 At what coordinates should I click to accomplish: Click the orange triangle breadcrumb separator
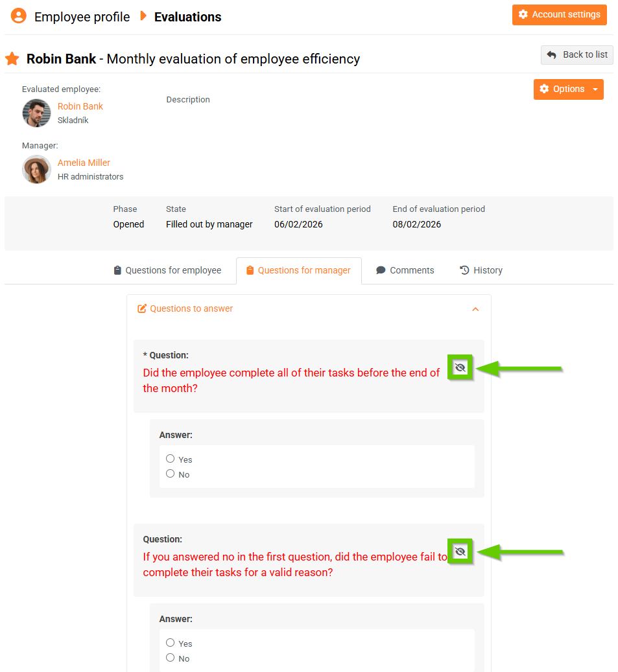pos(143,16)
